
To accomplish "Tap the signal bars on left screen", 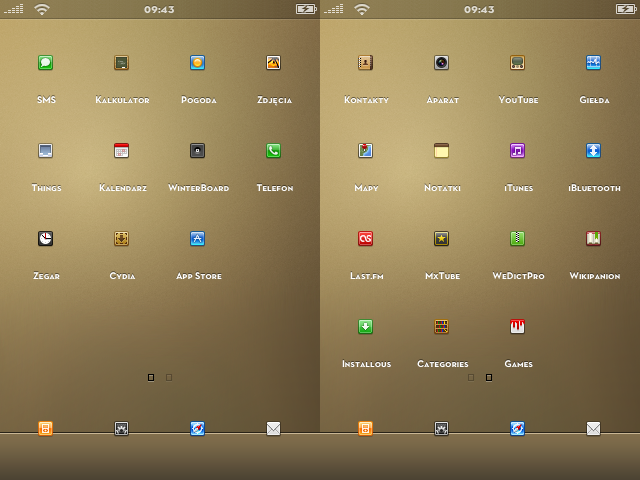I will tap(14, 9).
